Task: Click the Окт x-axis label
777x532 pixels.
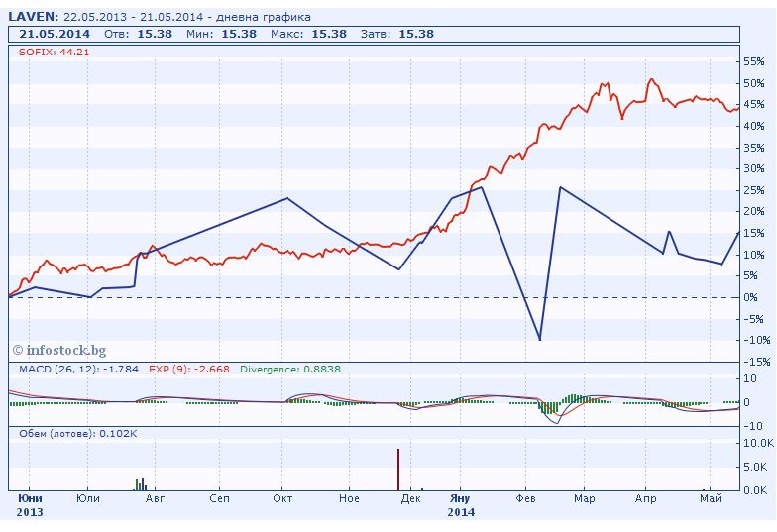Action: point(282,498)
